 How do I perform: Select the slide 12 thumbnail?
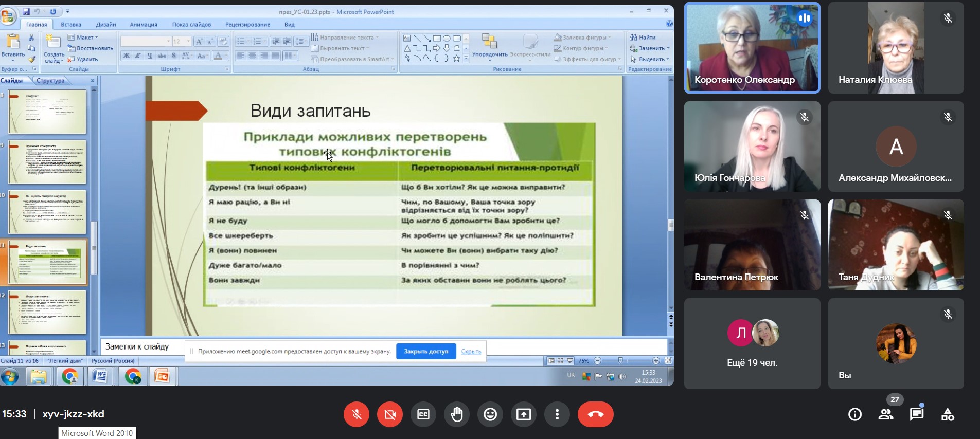pos(47,313)
